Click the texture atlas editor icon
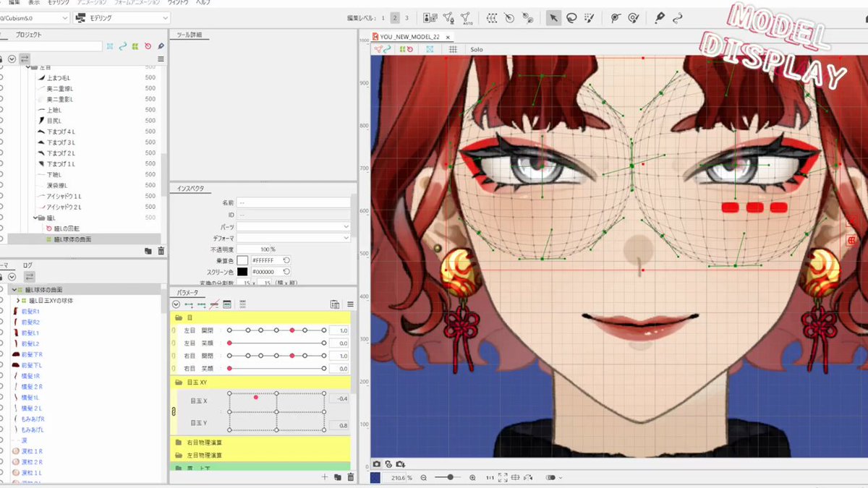This screenshot has width=868, height=488. coord(430,17)
